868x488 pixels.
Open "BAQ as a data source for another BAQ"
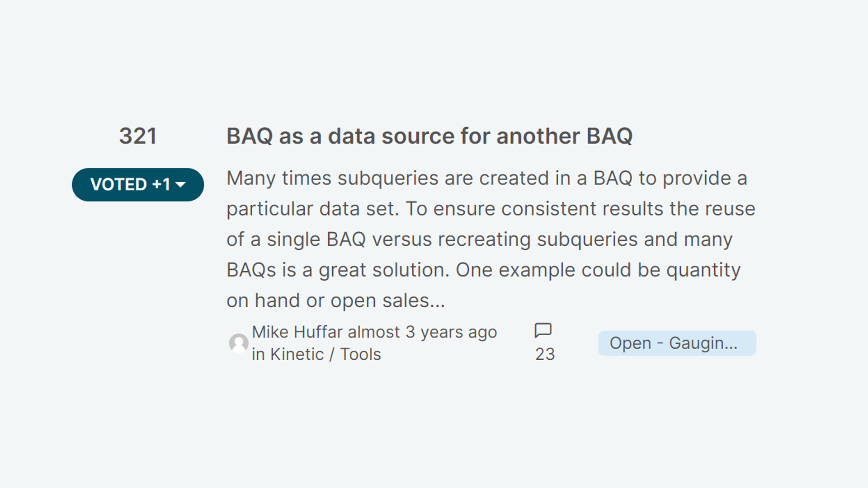[x=429, y=136]
